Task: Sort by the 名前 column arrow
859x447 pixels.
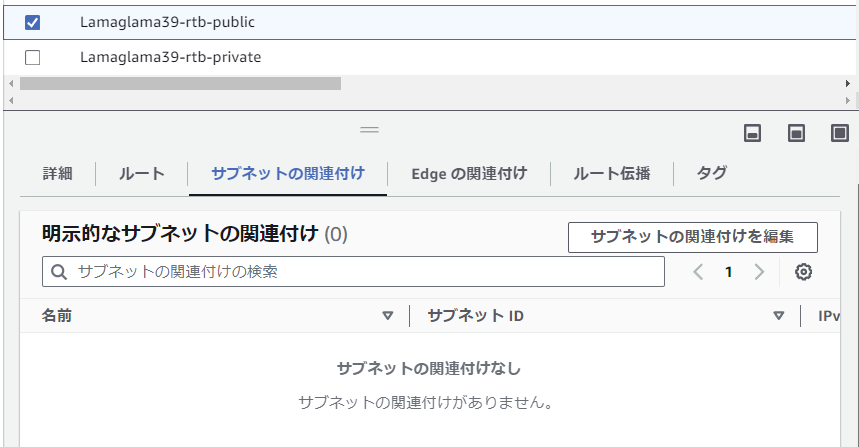Action: coord(388,316)
